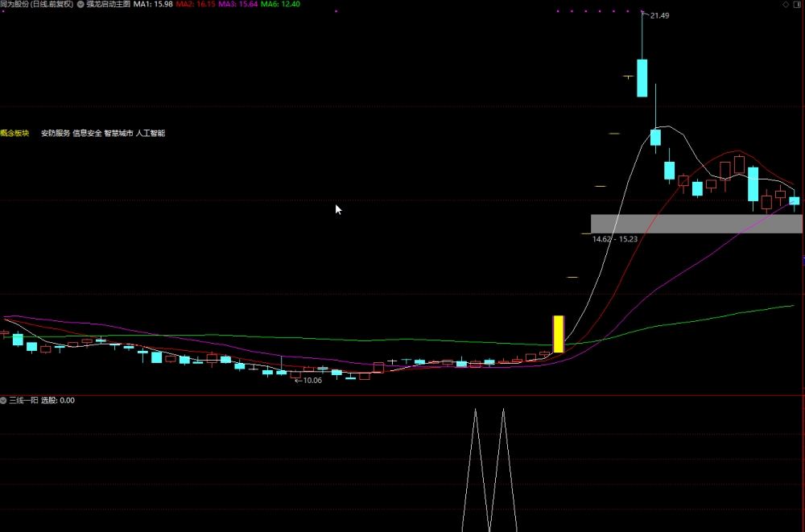Open the 人工智能 concept sector
Screen dimensions: 805x532
coord(151,133)
